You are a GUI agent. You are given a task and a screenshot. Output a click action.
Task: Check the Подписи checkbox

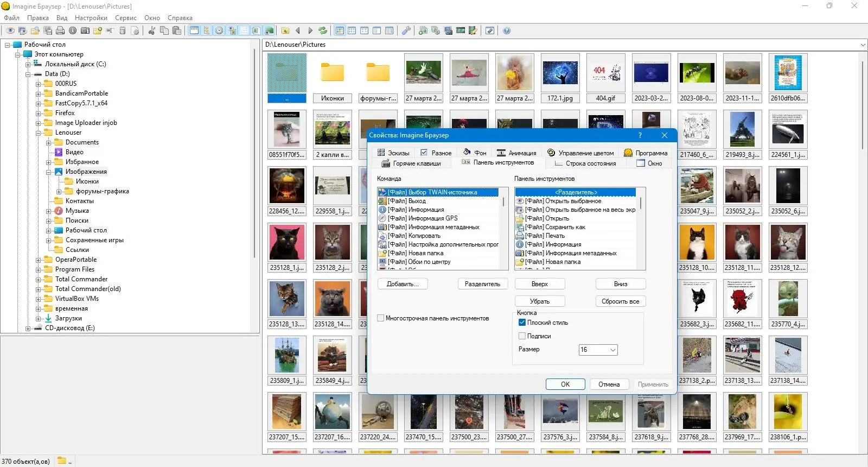(x=522, y=336)
